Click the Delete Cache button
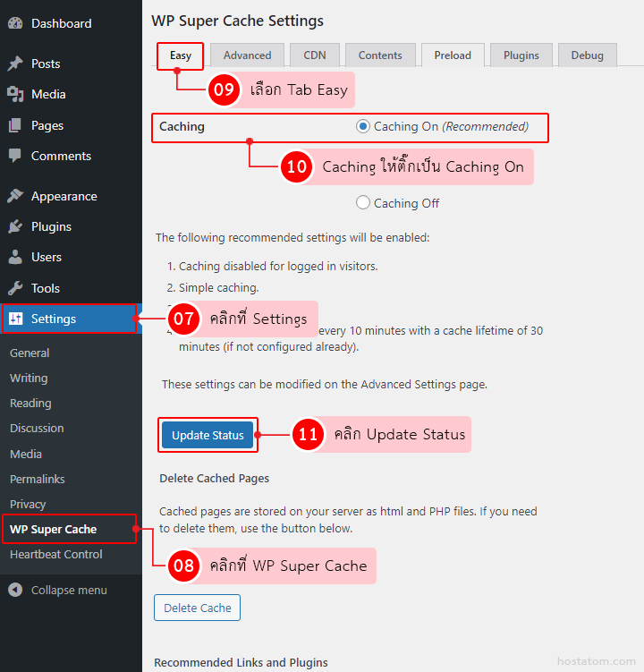 pyautogui.click(x=198, y=608)
